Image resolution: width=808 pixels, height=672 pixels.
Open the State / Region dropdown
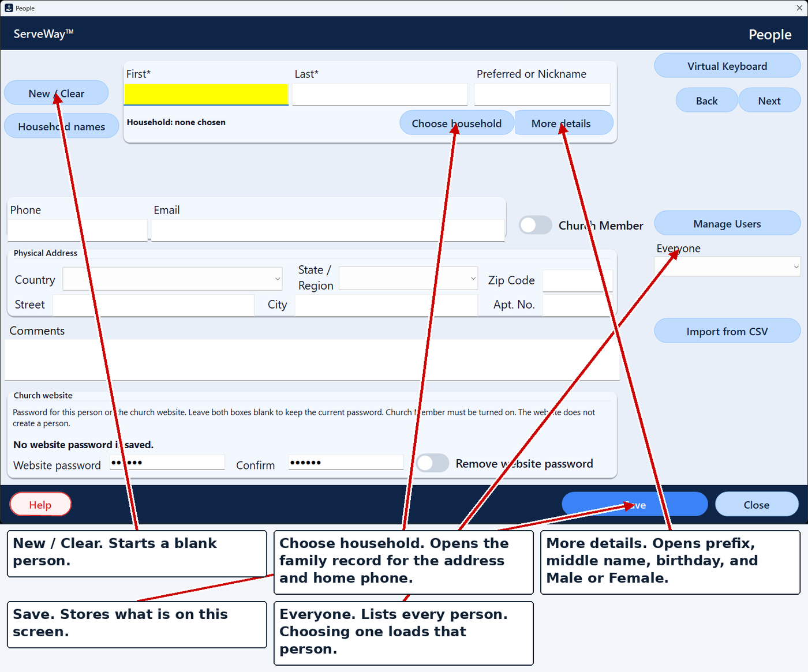point(409,278)
